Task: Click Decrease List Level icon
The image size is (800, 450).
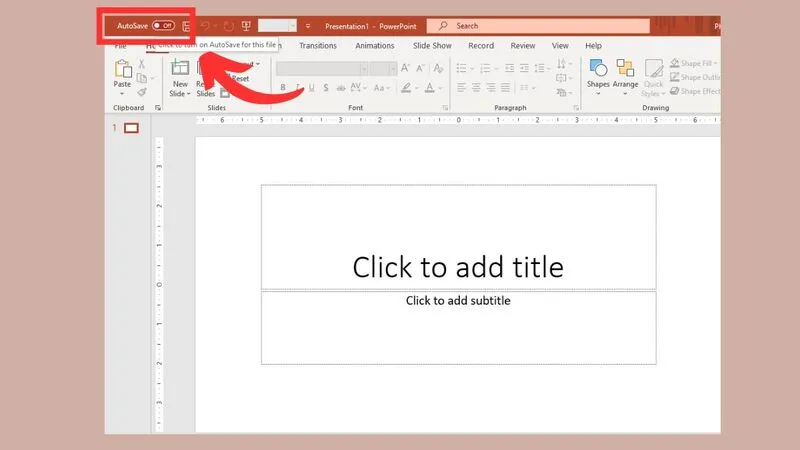Action: pos(509,68)
